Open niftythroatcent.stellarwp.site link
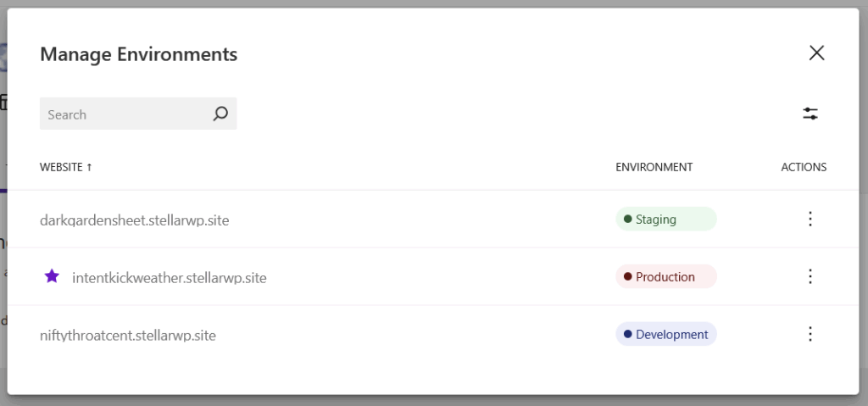The image size is (868, 406). 128,336
